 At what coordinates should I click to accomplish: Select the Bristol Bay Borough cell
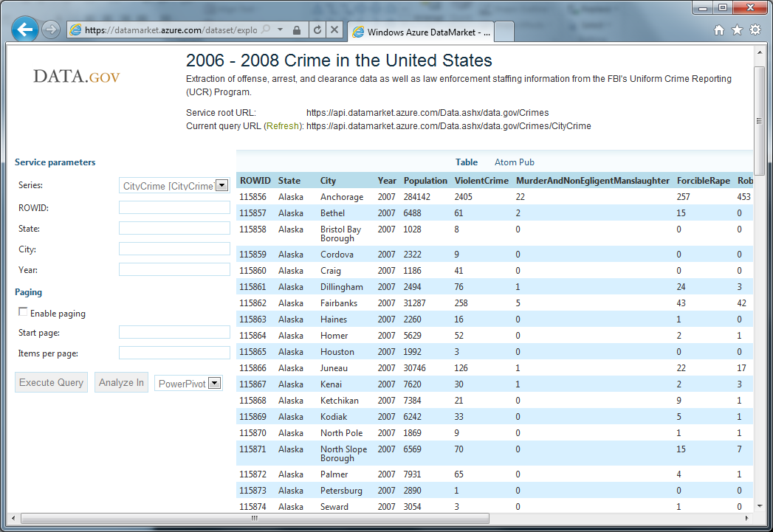(340, 234)
